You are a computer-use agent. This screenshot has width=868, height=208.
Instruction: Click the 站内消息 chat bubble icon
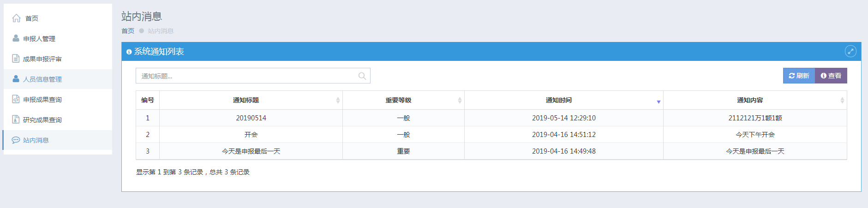[16, 140]
